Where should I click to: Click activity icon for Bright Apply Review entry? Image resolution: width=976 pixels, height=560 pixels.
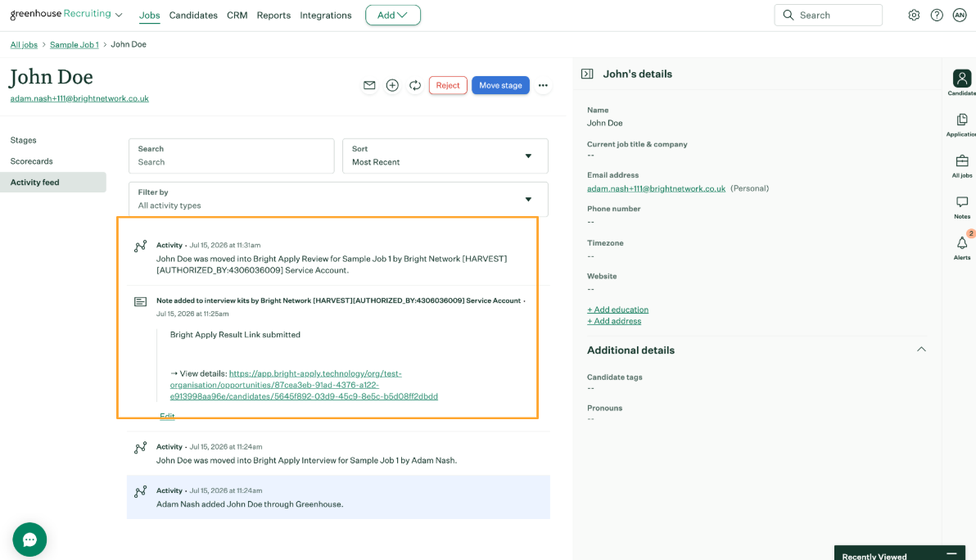(x=141, y=246)
